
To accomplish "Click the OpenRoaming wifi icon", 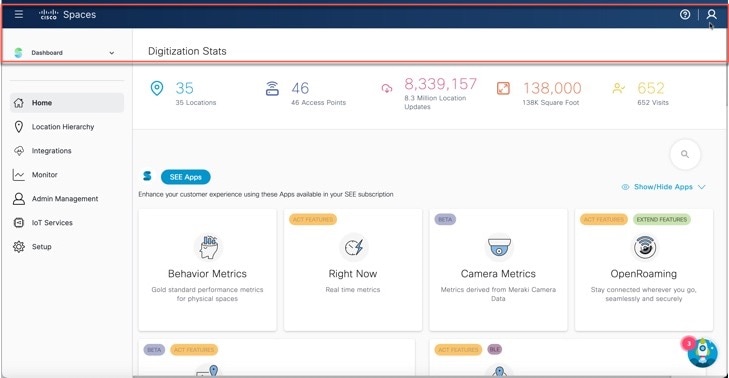I will [644, 247].
